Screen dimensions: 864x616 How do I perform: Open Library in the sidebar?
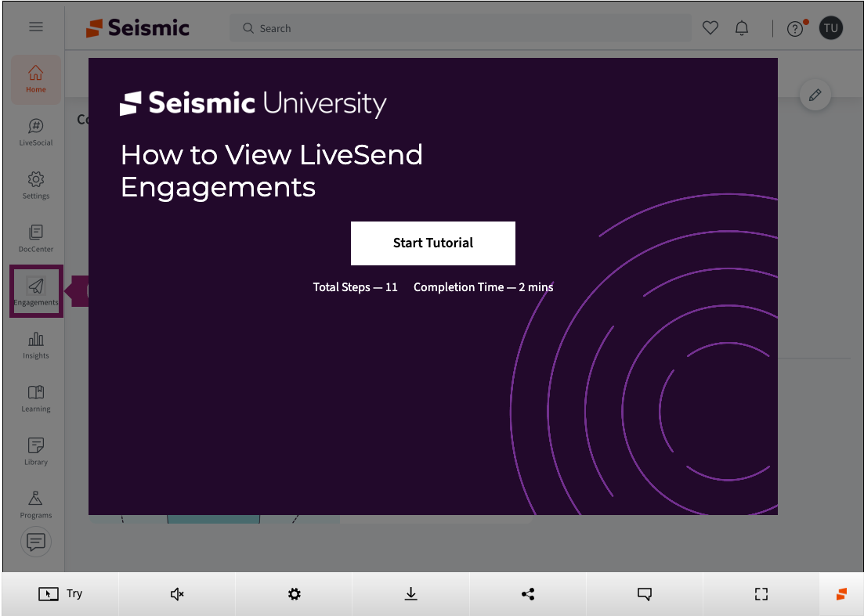point(36,452)
